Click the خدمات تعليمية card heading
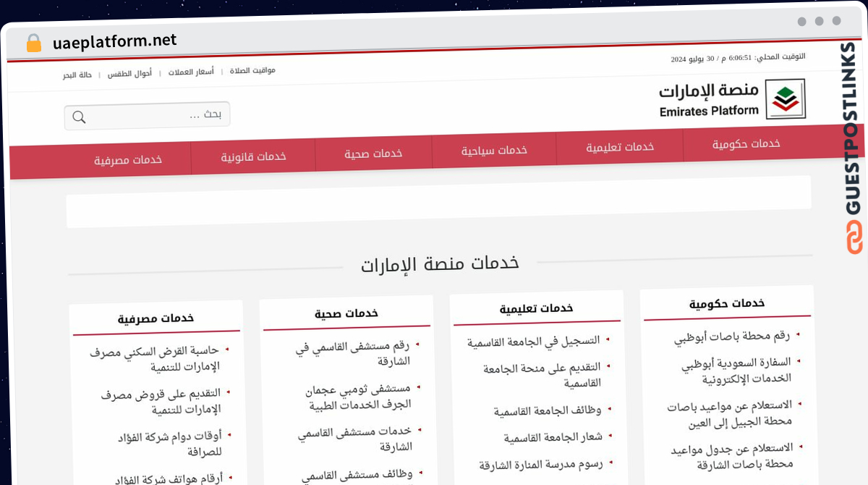This screenshot has height=485, width=868. 536,309
